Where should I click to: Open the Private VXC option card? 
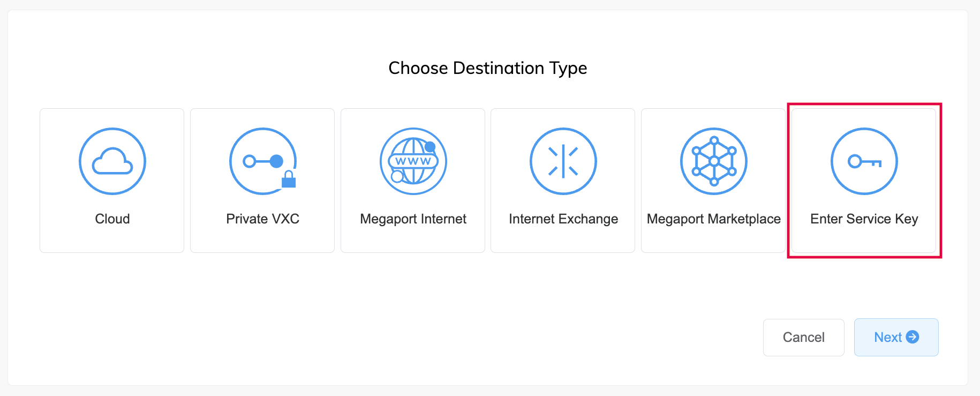pyautogui.click(x=262, y=181)
